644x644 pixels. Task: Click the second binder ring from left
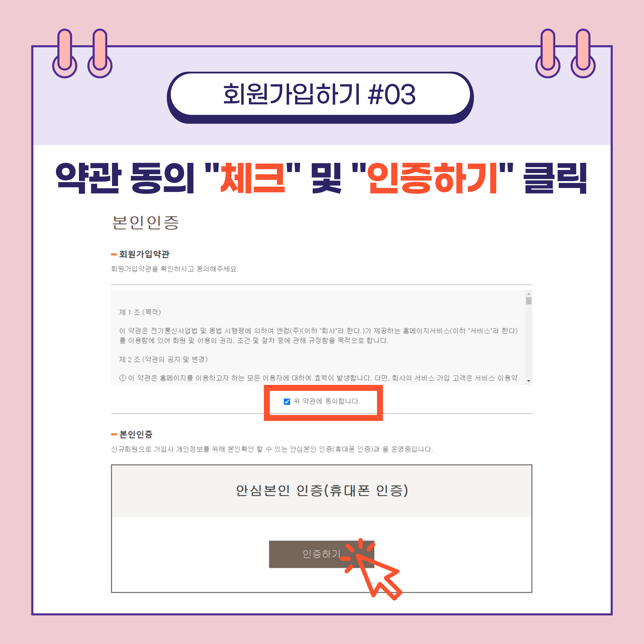100,53
